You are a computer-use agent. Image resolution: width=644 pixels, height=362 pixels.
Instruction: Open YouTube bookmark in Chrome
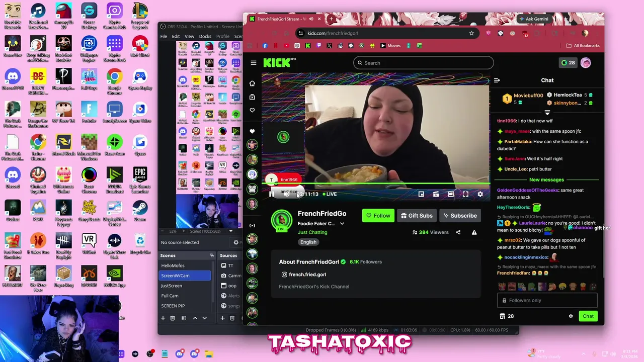[x=286, y=46]
